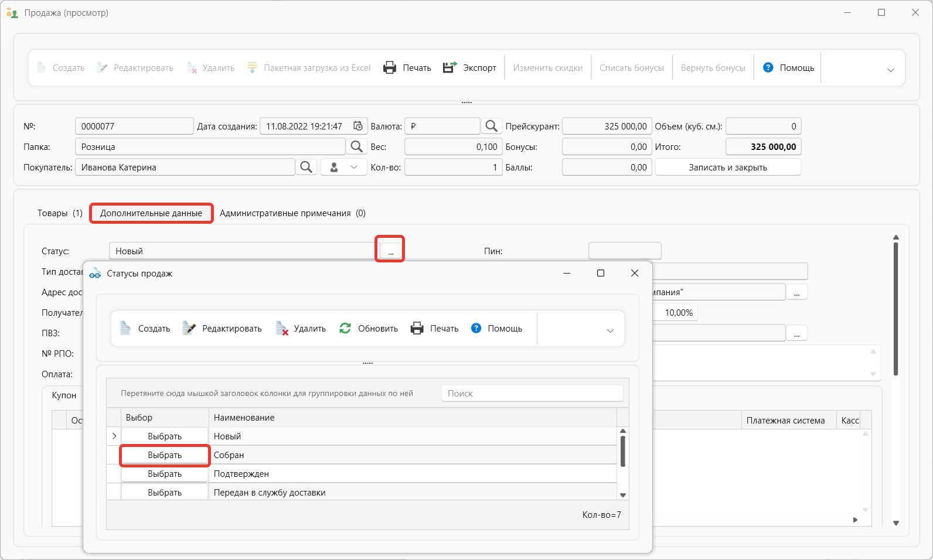Click the Баллы field showing 0,00
933x560 pixels.
607,167
